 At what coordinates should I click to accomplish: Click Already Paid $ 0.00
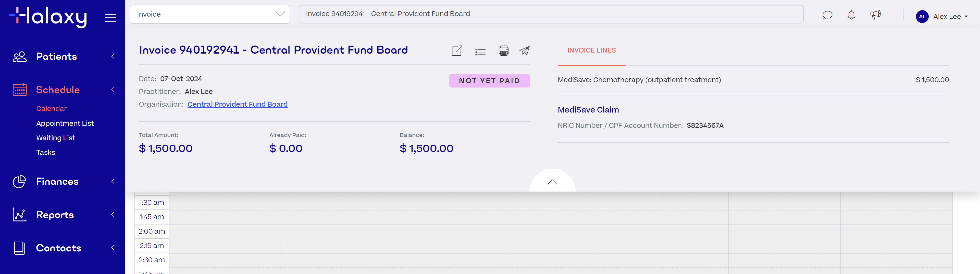coord(286,148)
